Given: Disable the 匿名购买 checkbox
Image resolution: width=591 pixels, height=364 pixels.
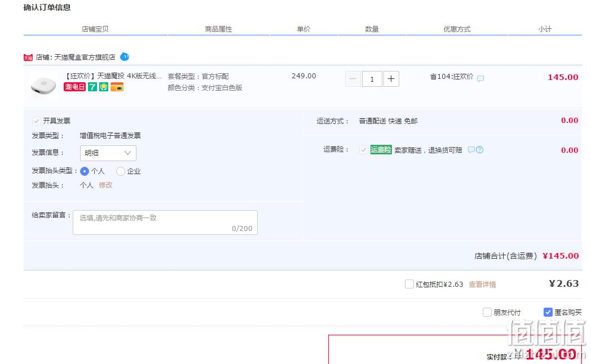Looking at the screenshot, I should 548,312.
